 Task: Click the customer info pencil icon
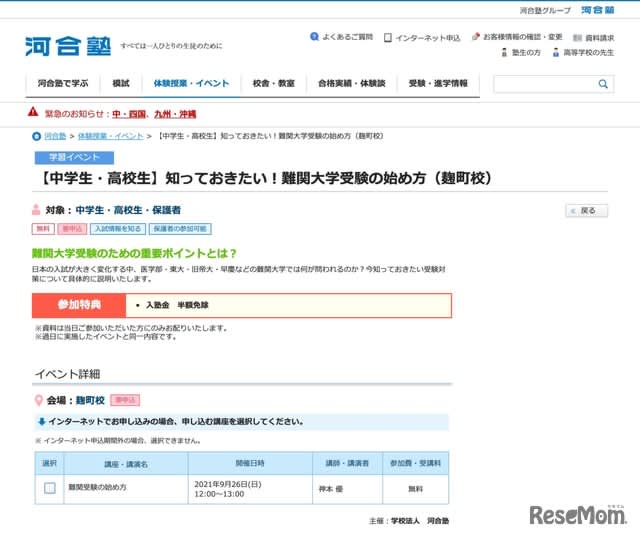pos(476,37)
